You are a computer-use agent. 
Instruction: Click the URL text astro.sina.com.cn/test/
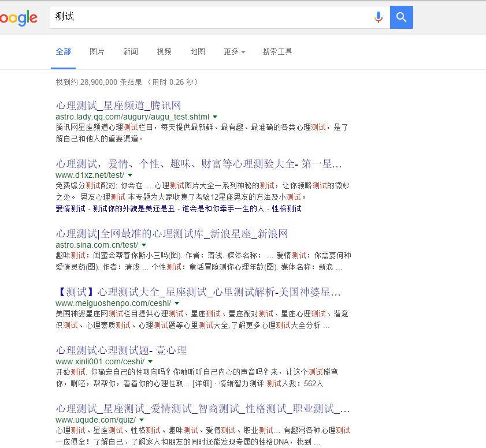(97, 245)
